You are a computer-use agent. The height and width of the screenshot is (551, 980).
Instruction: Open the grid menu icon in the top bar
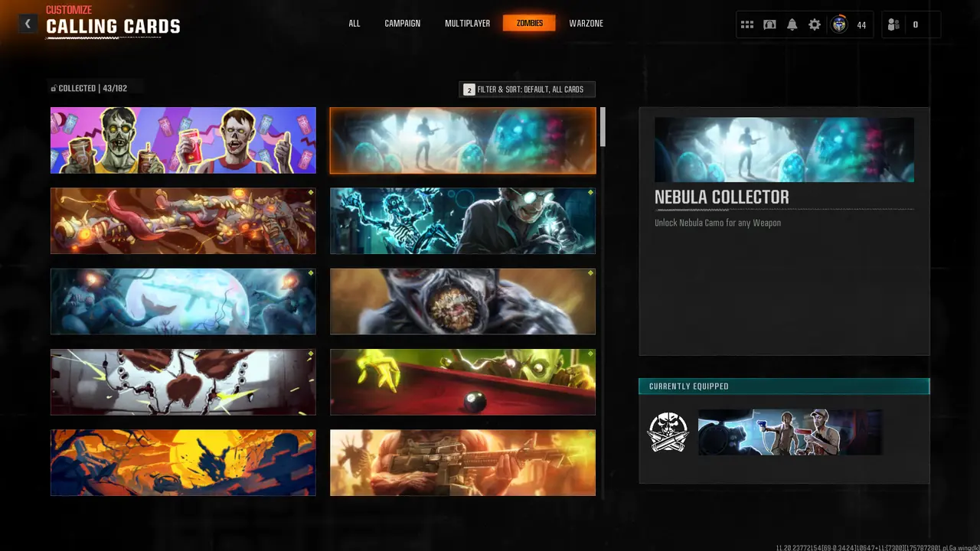[747, 24]
